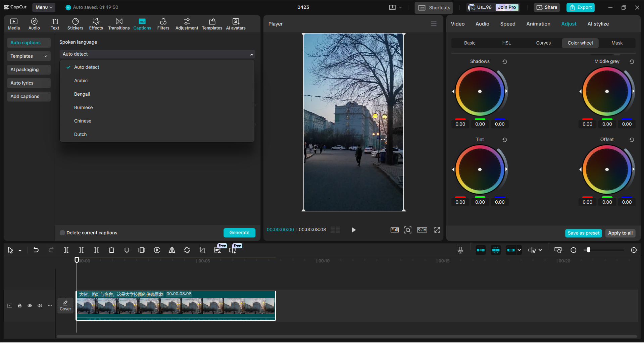
Task: Lock the caption track
Action: (x=19, y=305)
